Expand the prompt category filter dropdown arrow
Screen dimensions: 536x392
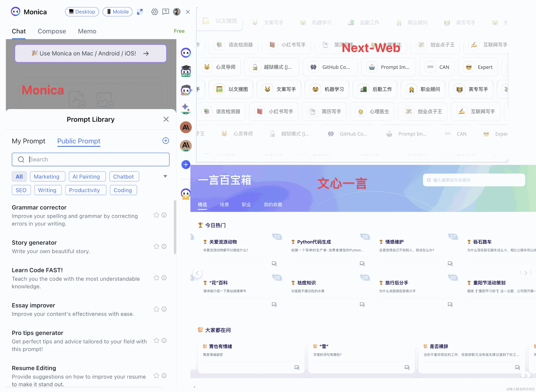click(165, 176)
